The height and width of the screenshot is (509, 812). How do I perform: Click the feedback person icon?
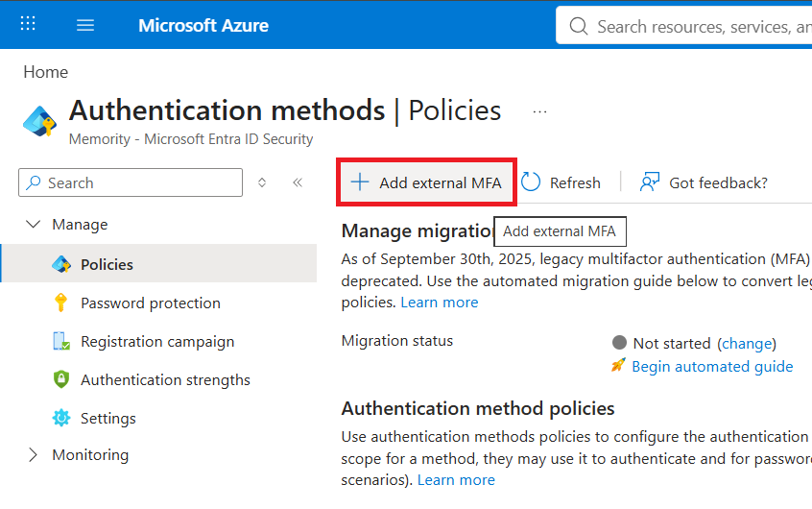click(x=650, y=182)
